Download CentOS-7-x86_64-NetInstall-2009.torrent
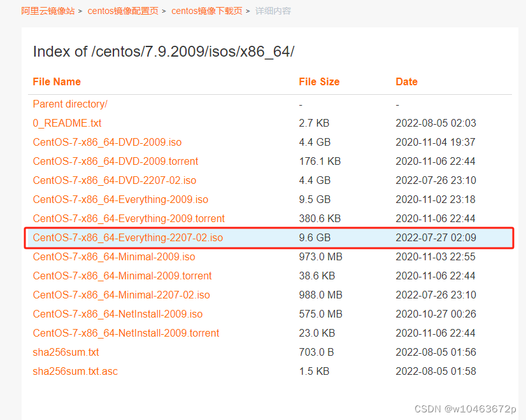Viewport: 526px width, 420px height. pyautogui.click(x=126, y=333)
